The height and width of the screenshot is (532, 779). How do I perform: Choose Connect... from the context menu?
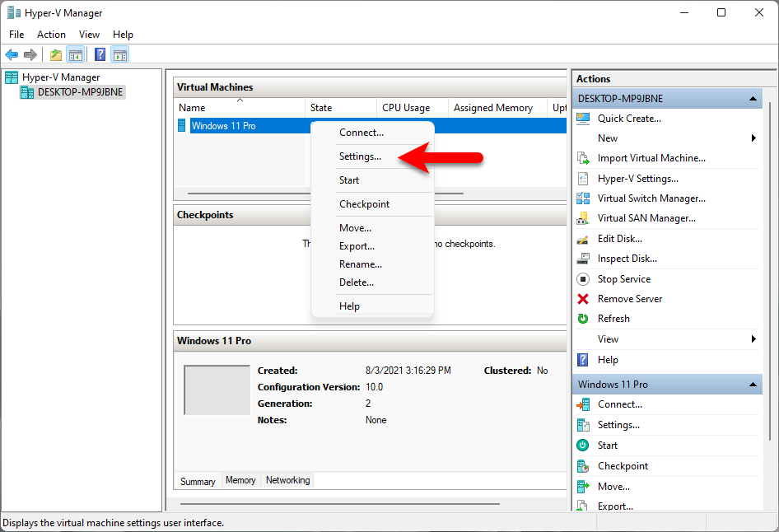coord(372,133)
